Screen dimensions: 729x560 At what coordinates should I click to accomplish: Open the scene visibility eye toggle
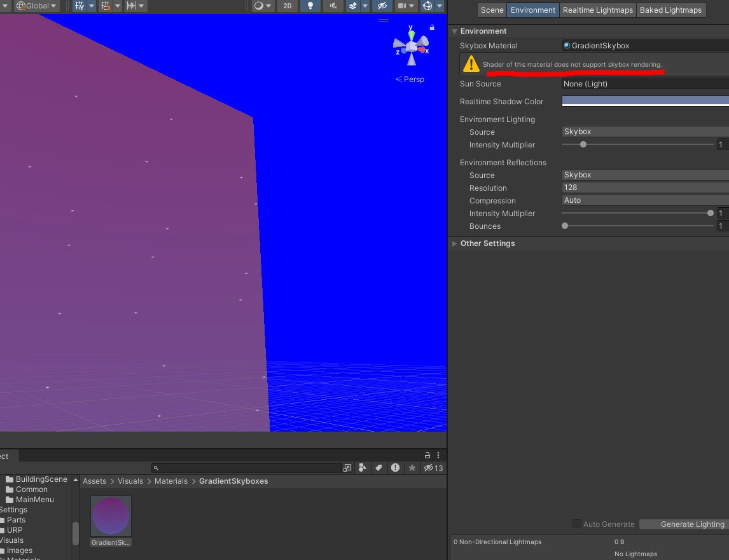pos(382,6)
